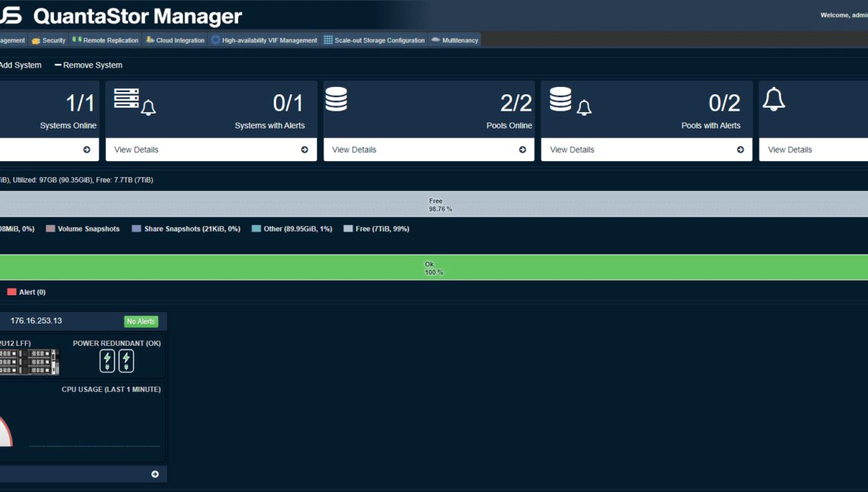Switch to the Multitenancy tab
868x492 pixels.
pos(455,40)
